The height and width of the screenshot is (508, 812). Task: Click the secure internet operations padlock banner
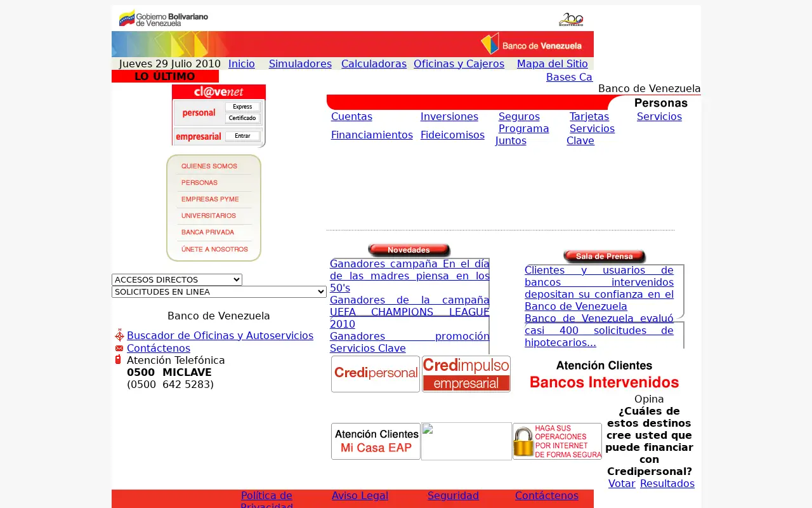(557, 441)
